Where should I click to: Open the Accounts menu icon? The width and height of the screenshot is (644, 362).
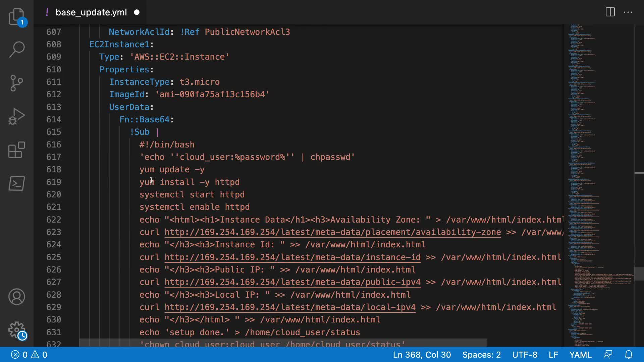tap(16, 297)
